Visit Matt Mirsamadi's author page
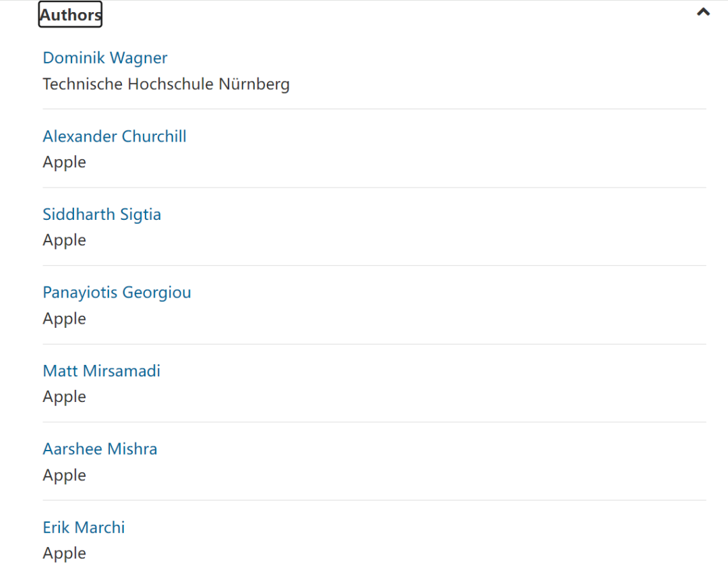Screen dimensions: 728x572 (102, 371)
